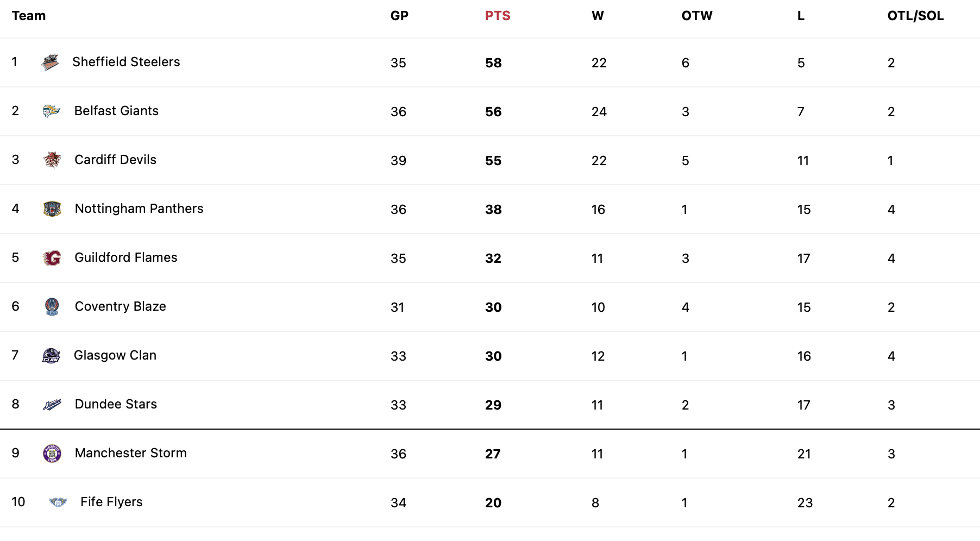Screen dimensions: 980x541
Task: Select the Manchester Storm logo
Action: coord(52,454)
